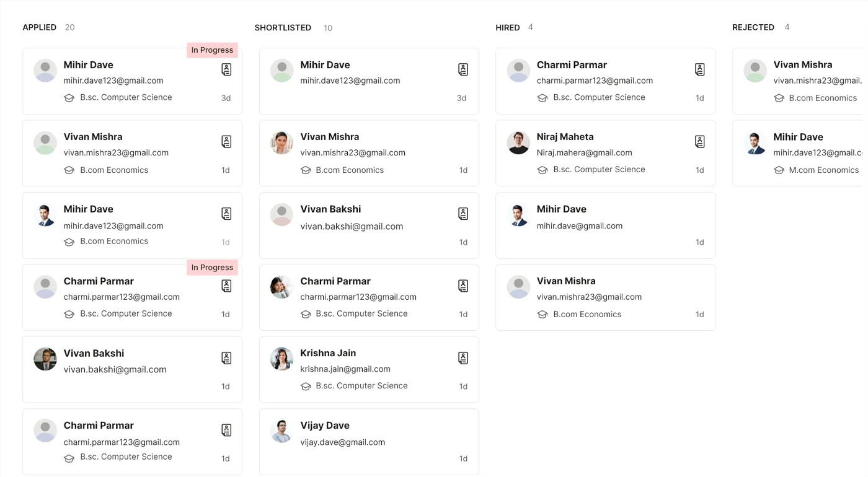Viewport: 868px width, 477px height.
Task: Select the APPLIED column header
Action: click(x=39, y=27)
